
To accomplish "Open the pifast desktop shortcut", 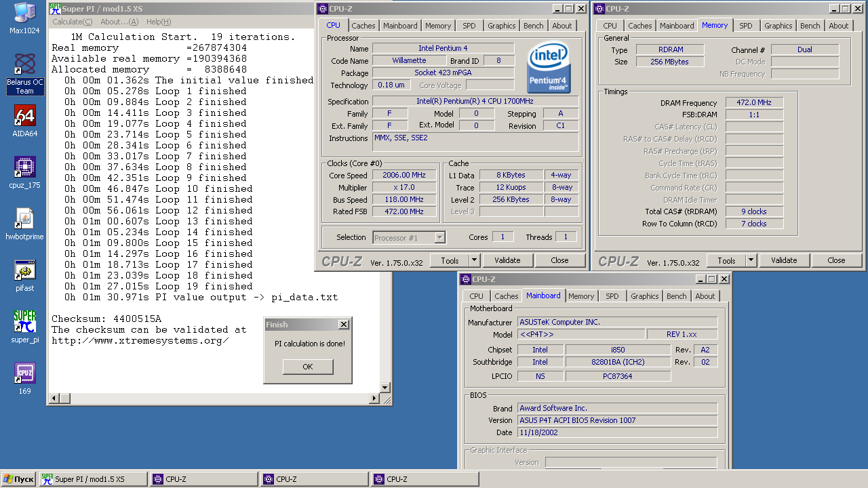I will pos(24,276).
